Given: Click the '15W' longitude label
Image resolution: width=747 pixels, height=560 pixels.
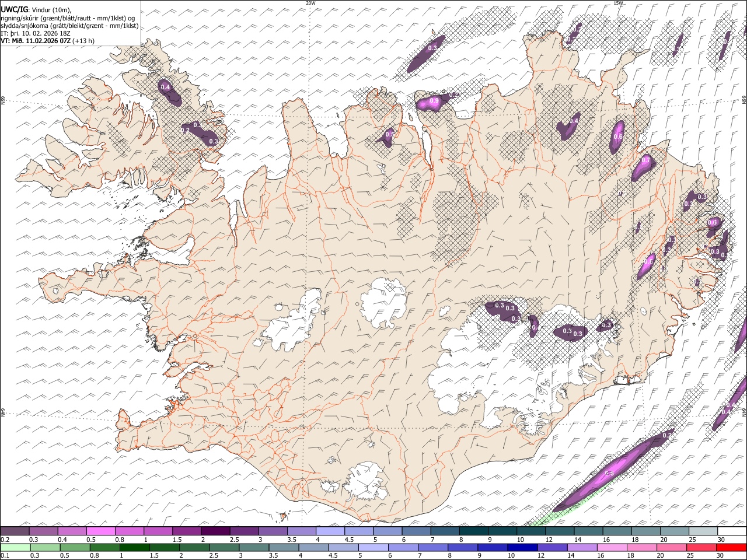Looking at the screenshot, I should pyautogui.click(x=618, y=3).
